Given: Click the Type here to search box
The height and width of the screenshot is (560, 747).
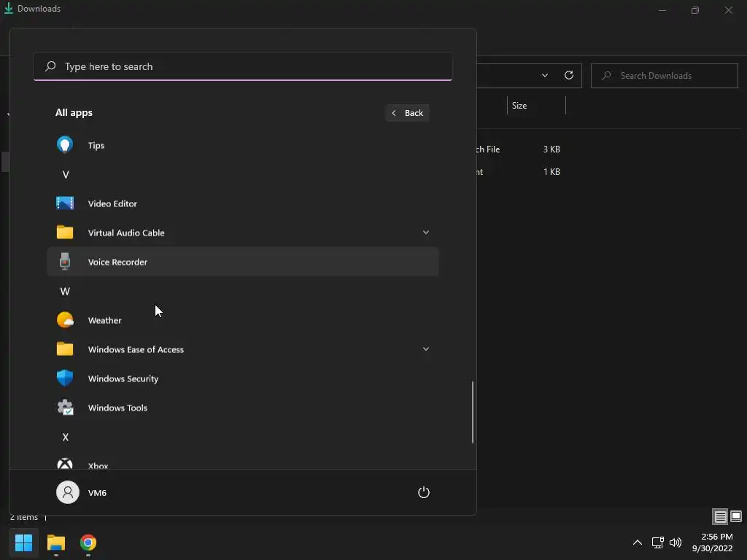Looking at the screenshot, I should click(243, 66).
